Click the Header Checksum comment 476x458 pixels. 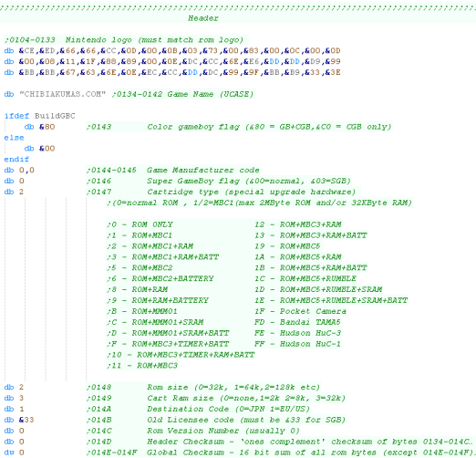[280, 442]
